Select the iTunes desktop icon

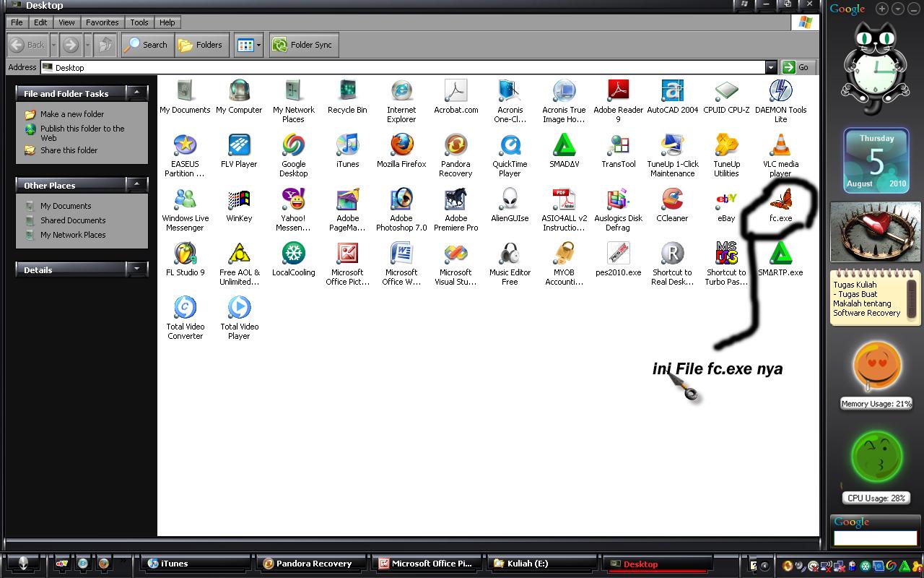click(x=347, y=145)
